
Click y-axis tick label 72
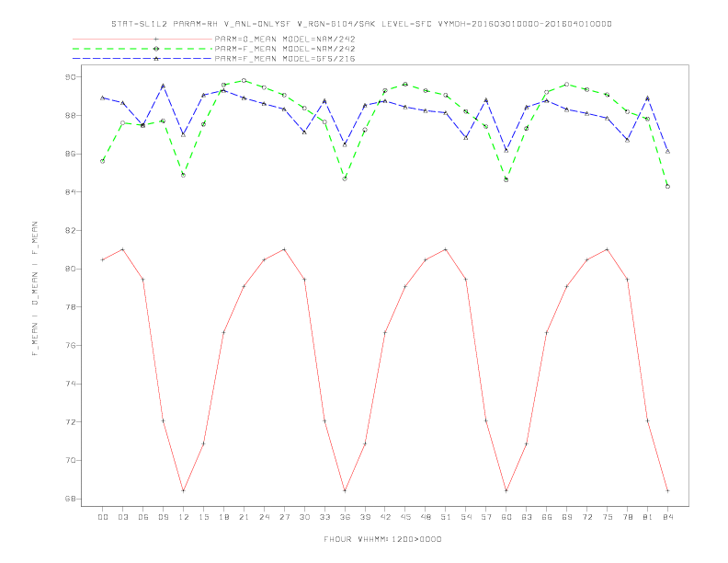(70, 422)
